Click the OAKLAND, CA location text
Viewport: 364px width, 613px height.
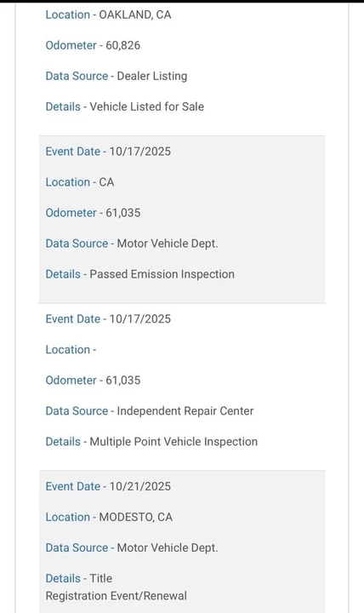134,14
